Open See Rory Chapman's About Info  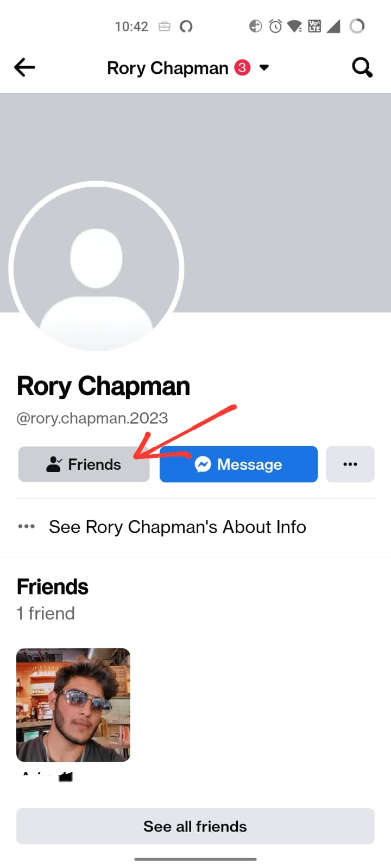(178, 526)
